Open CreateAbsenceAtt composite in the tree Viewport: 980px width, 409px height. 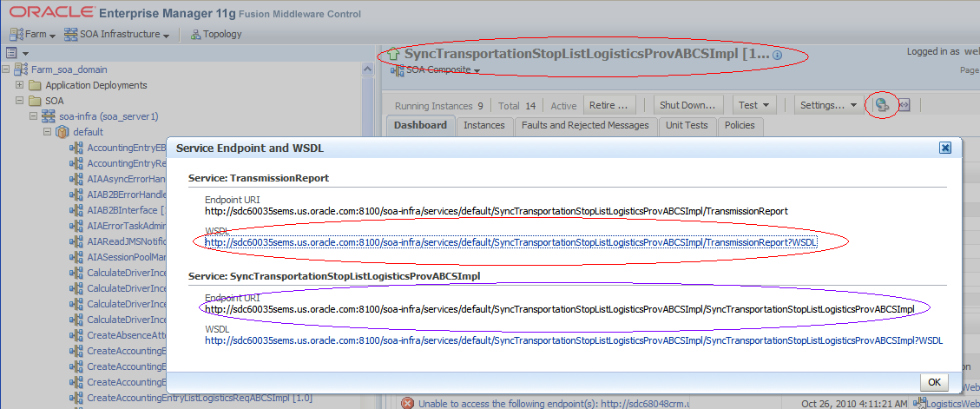click(x=126, y=335)
